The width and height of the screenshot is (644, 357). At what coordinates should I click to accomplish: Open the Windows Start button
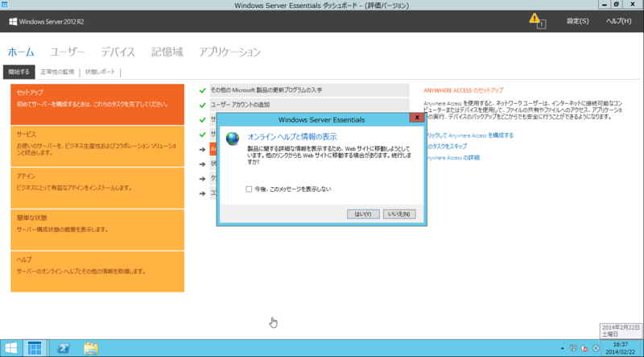coord(10,348)
